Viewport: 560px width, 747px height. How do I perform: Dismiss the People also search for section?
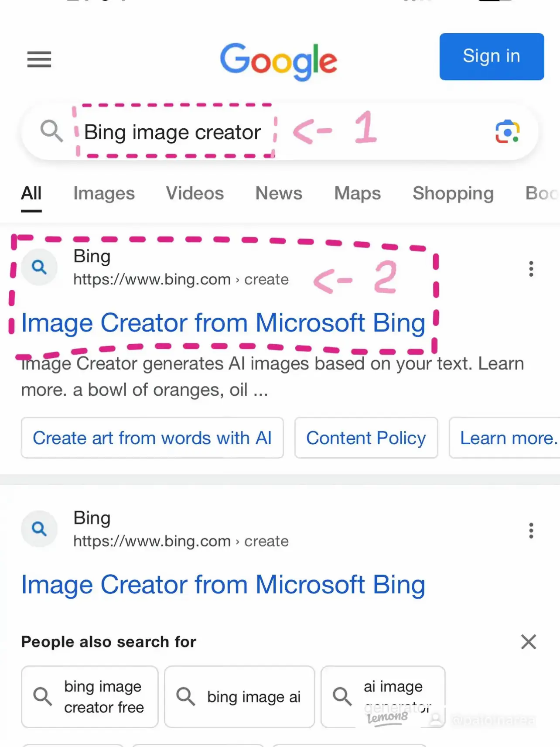click(528, 642)
